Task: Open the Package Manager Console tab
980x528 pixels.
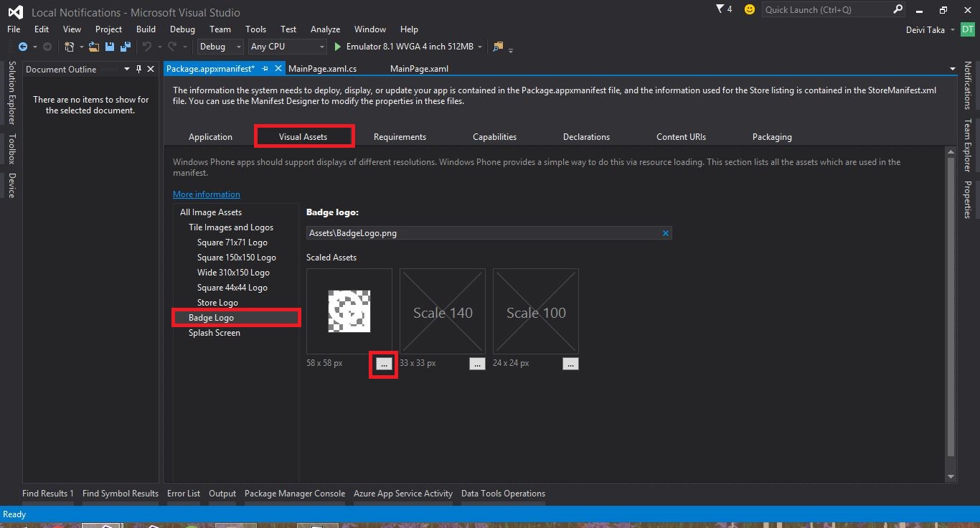Action: [295, 494]
